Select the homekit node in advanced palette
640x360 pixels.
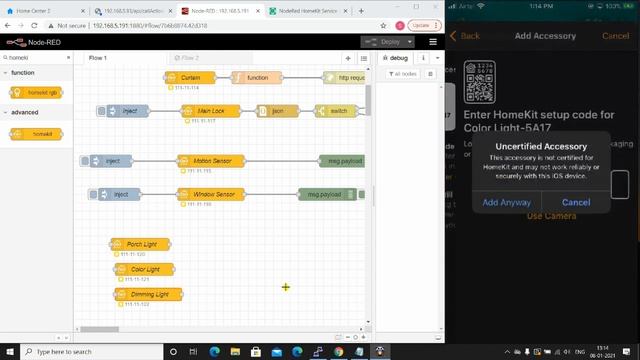pos(36,134)
